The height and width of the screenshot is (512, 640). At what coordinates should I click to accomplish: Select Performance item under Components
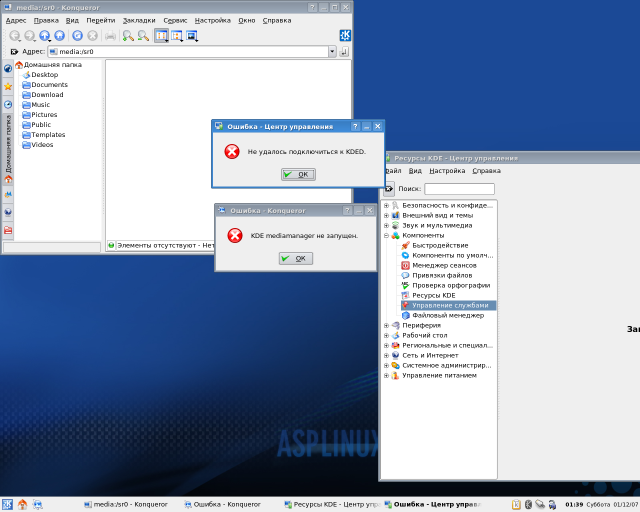pyautogui.click(x=435, y=245)
